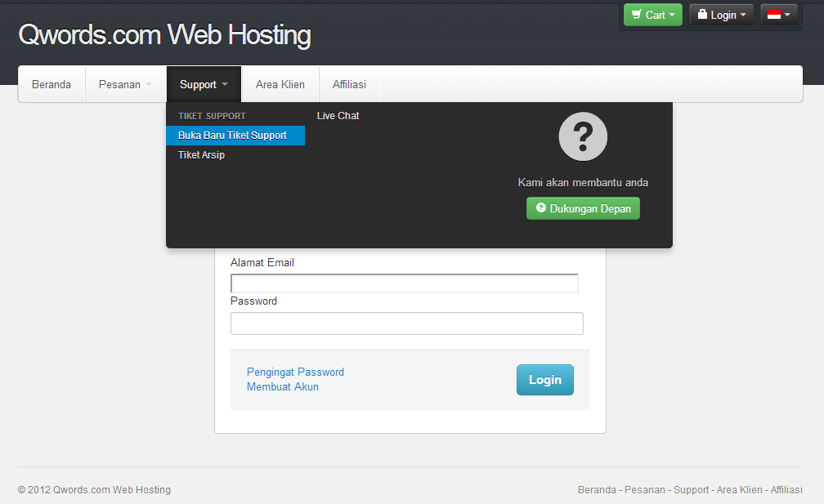Click the Membuat Akun link

[x=282, y=386]
